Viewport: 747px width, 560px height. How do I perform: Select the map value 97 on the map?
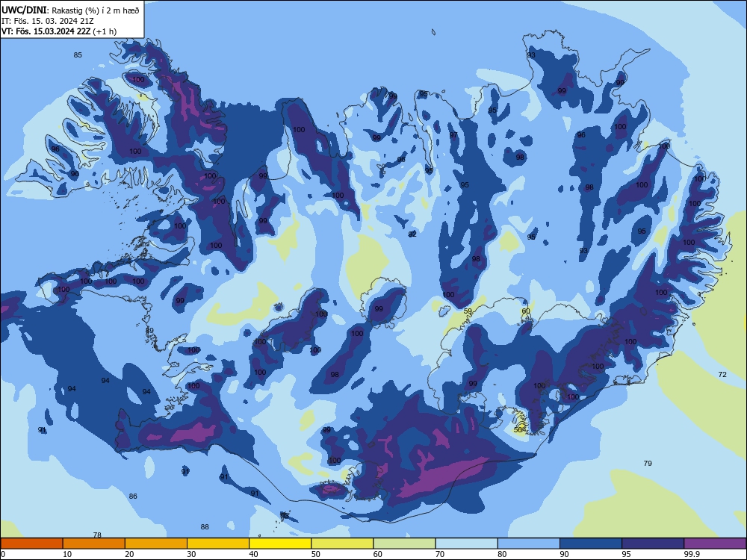coord(453,134)
